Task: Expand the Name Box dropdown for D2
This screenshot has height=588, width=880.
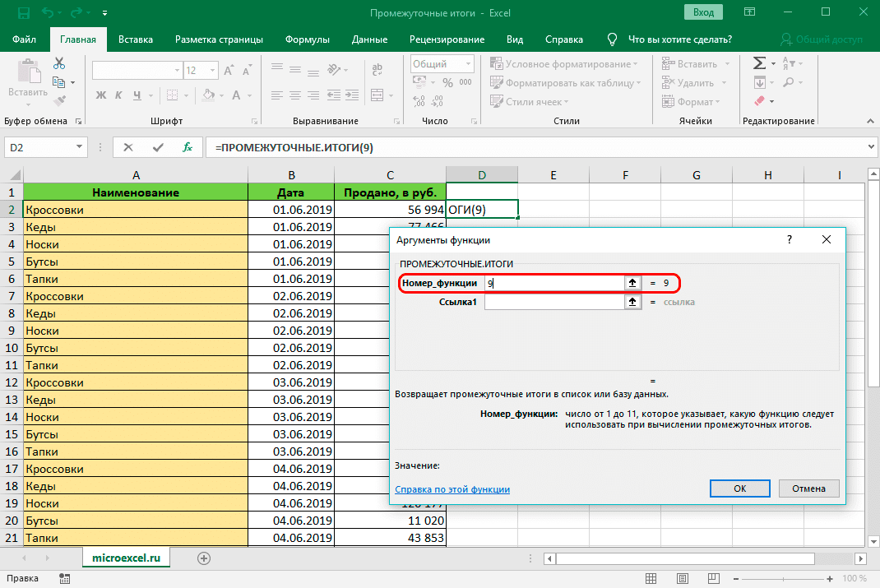Action: tap(80, 147)
